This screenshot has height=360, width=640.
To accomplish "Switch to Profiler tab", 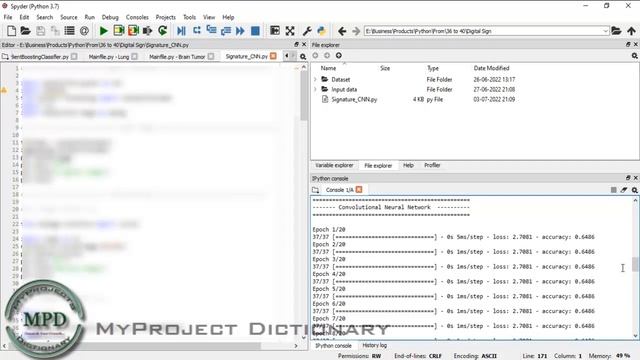I will [x=432, y=165].
